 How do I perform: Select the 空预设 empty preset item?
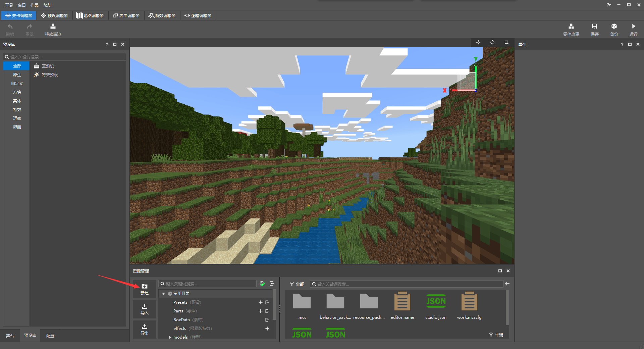click(x=44, y=66)
